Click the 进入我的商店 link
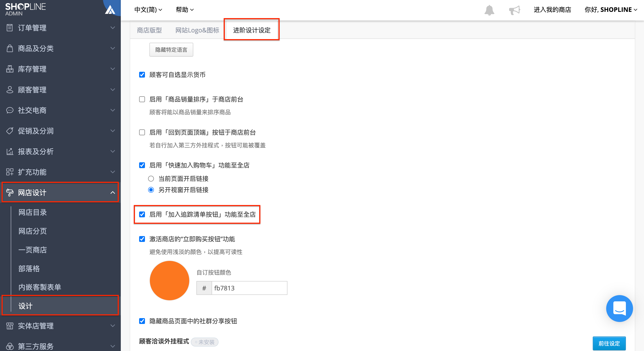 (x=553, y=10)
